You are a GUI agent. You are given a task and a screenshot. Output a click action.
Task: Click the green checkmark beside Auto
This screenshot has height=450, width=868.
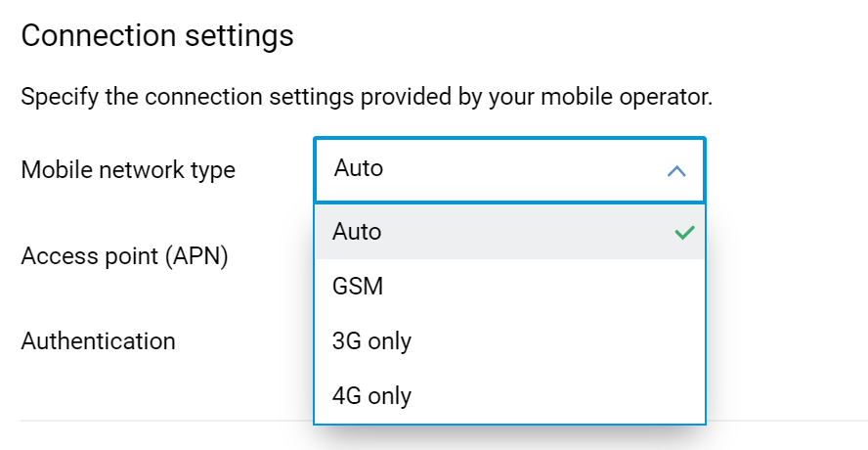[684, 233]
